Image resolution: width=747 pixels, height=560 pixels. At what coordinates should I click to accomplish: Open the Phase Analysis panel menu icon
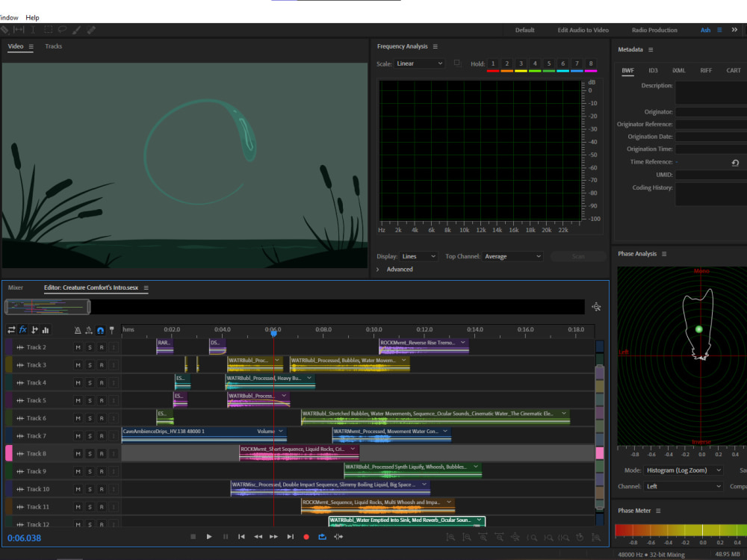click(663, 254)
